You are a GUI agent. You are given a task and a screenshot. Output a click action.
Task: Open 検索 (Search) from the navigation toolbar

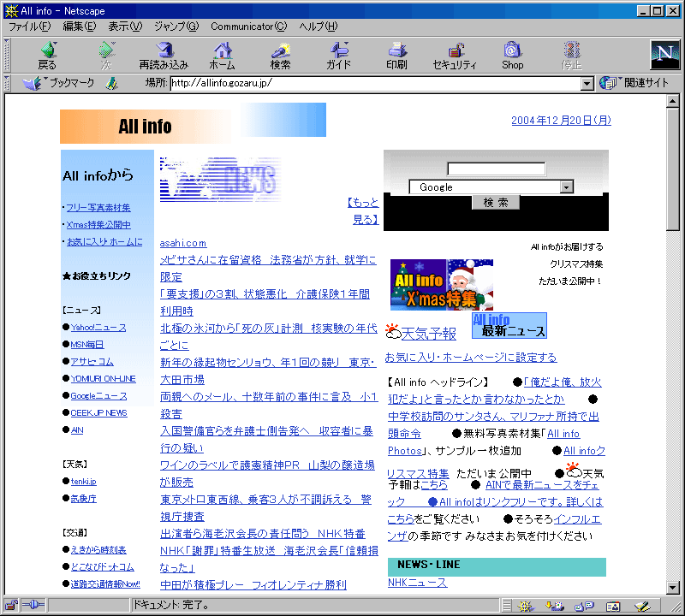(281, 56)
